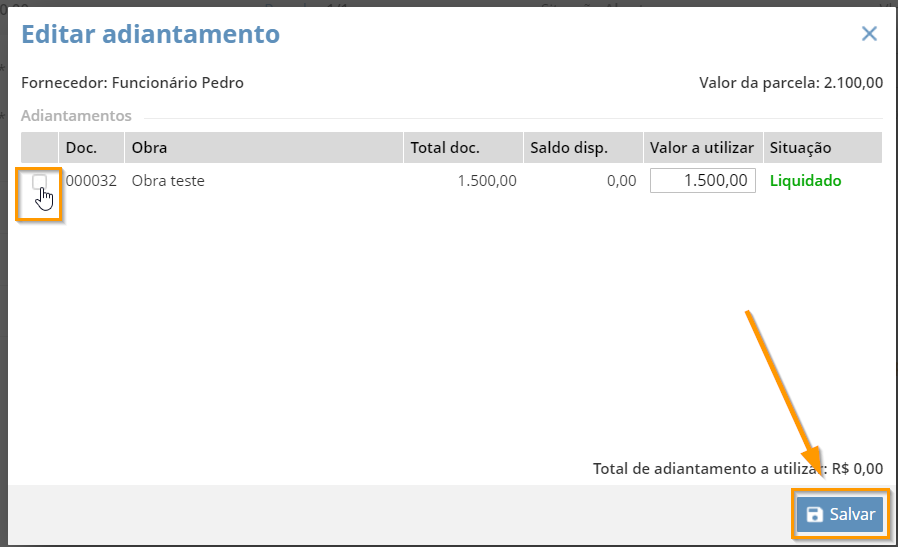Image resolution: width=898 pixels, height=547 pixels.
Task: Click the 1.500,00 total doc. value
Action: [487, 181]
